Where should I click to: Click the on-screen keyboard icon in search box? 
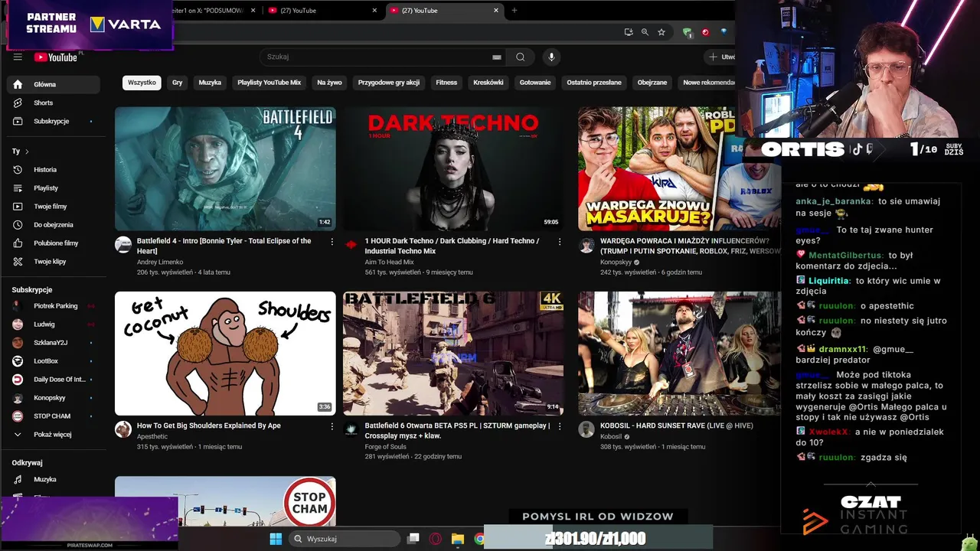point(496,57)
